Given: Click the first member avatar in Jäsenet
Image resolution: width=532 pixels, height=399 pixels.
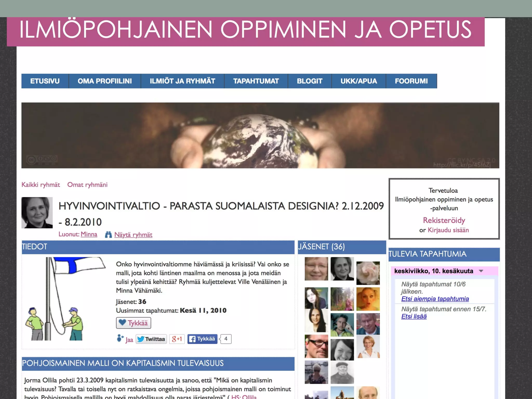Looking at the screenshot, I should 316,269.
